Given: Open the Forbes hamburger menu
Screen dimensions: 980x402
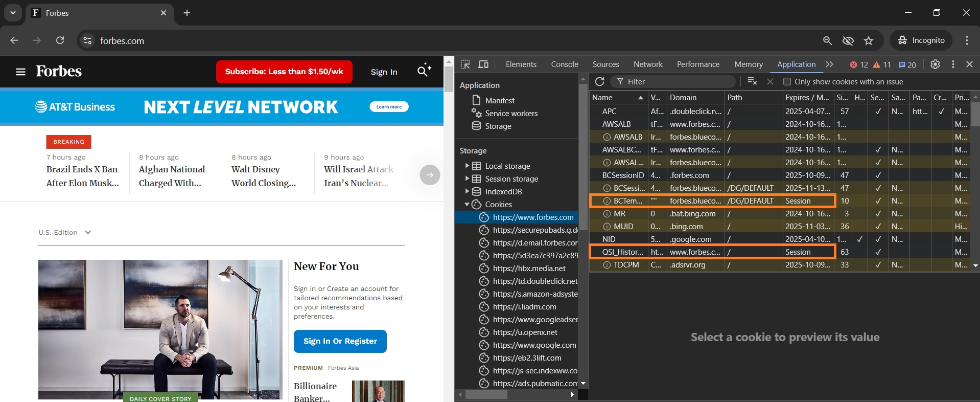Looking at the screenshot, I should 20,72.
